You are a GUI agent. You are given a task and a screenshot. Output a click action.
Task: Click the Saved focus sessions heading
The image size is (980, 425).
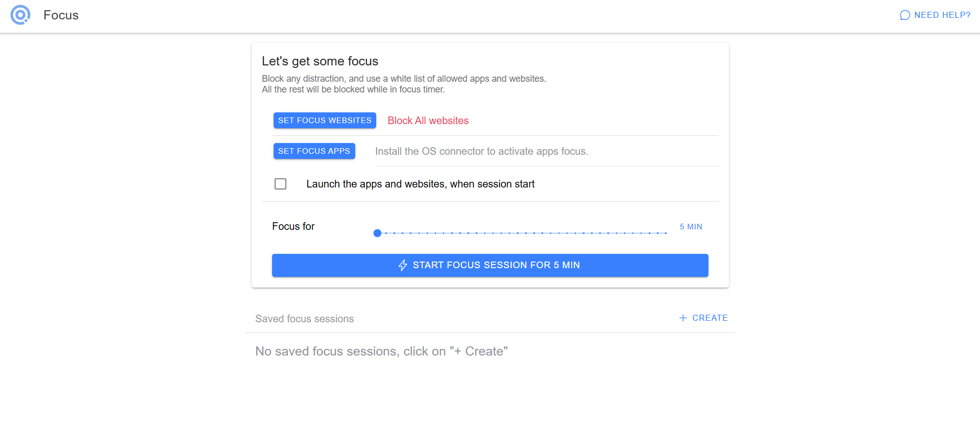pyautogui.click(x=304, y=319)
